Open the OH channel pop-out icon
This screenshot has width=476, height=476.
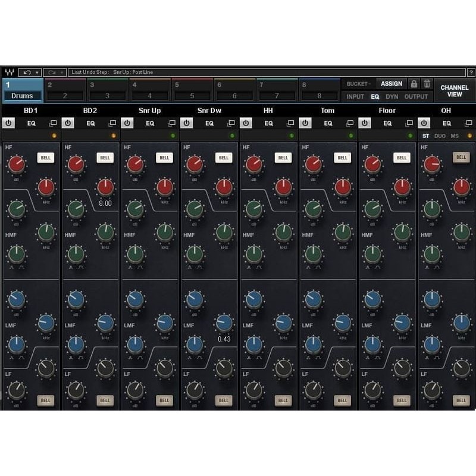[x=468, y=123]
